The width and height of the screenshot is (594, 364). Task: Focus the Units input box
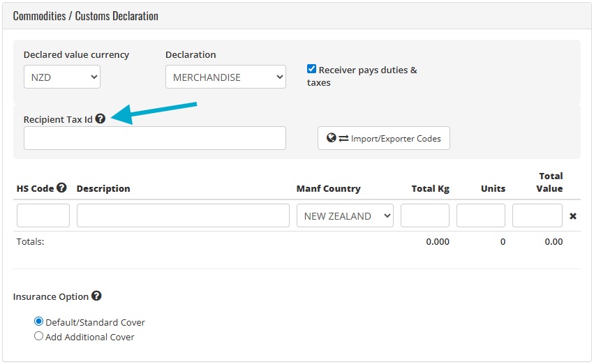481,216
